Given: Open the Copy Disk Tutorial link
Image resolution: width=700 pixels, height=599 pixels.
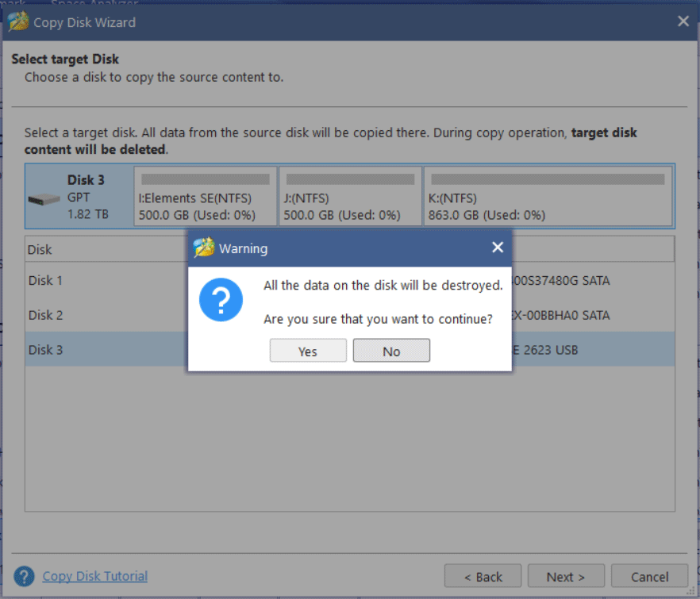Looking at the screenshot, I should pos(94,577).
